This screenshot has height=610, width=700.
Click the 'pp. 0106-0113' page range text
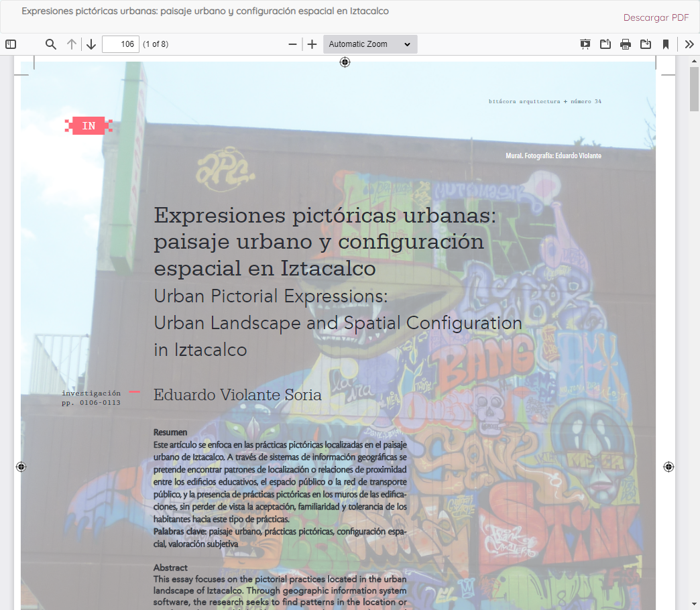point(91,402)
